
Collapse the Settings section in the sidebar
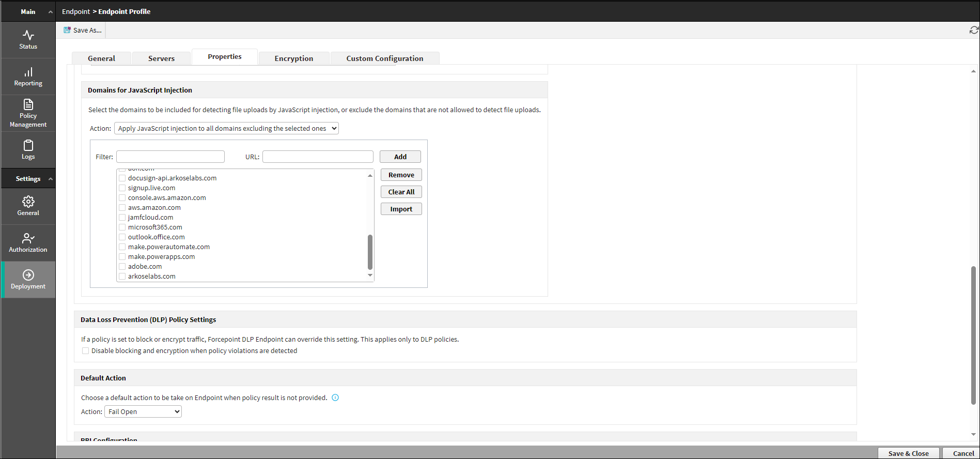[50, 179]
